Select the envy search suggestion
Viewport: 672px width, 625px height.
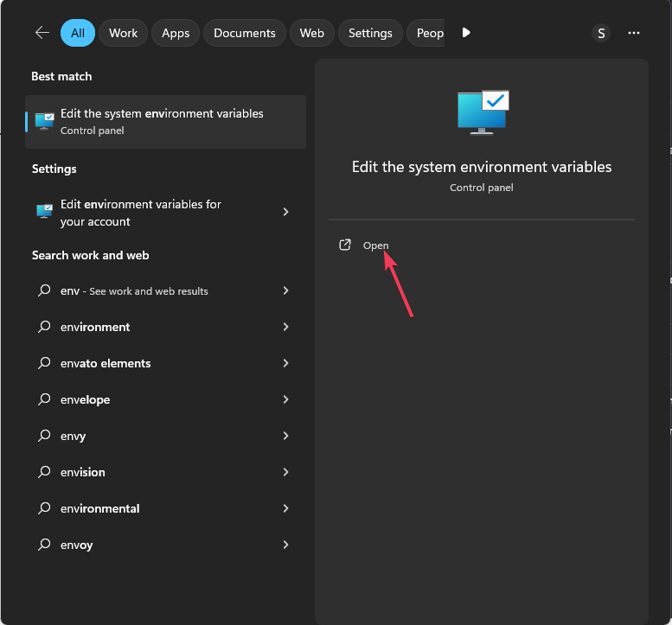(x=165, y=436)
